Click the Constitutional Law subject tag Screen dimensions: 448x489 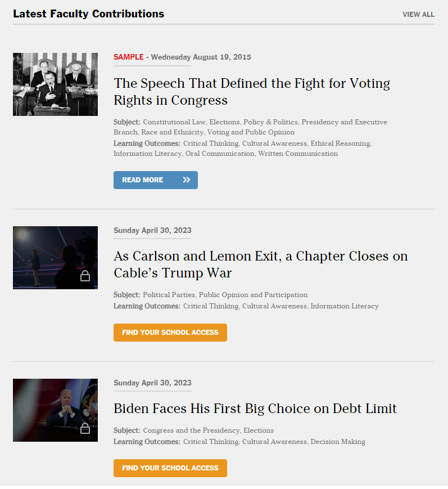pos(174,122)
